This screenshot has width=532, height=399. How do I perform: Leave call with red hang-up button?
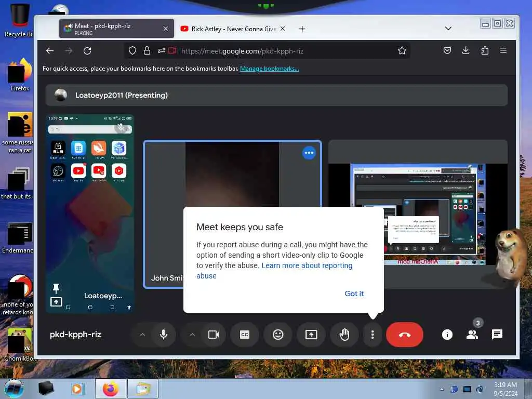(404, 335)
